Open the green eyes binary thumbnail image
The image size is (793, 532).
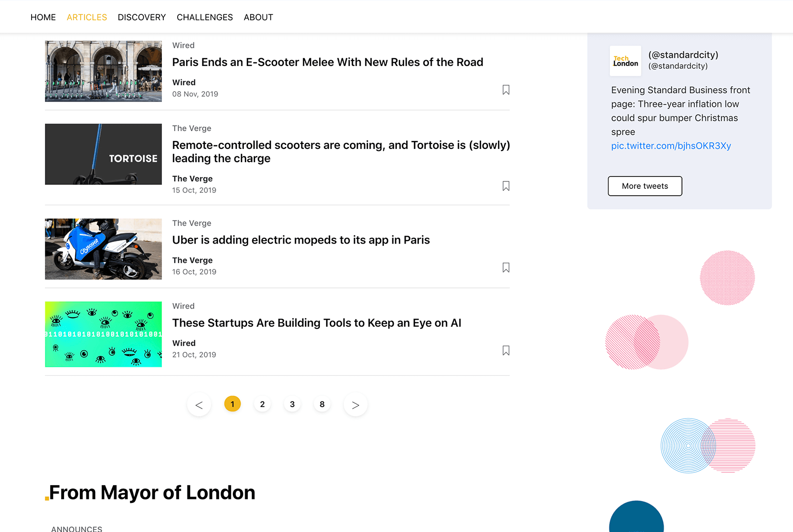tap(103, 334)
